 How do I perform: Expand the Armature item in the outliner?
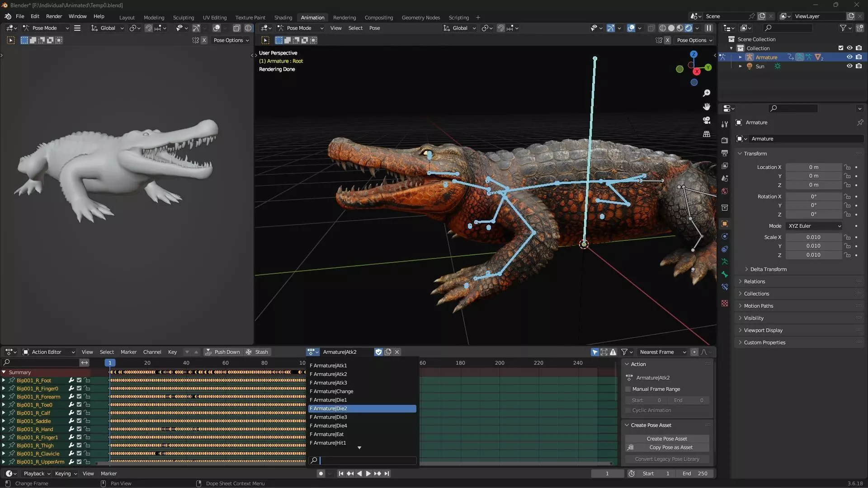[x=740, y=57]
